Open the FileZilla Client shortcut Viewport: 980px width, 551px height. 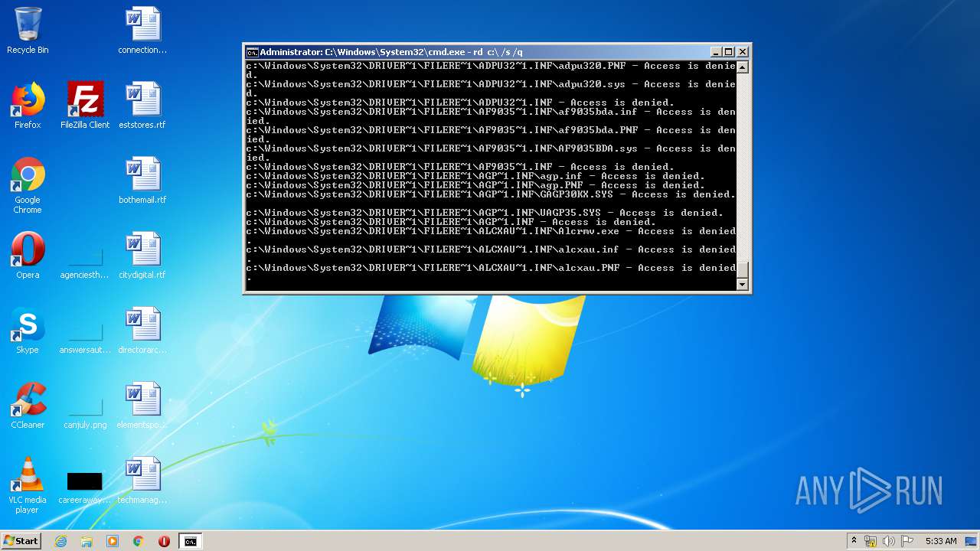[x=85, y=106]
